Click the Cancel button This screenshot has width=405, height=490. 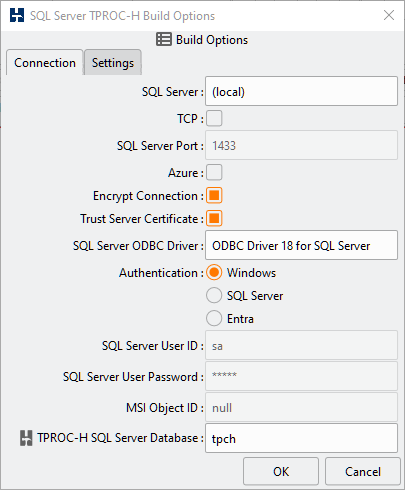(x=363, y=472)
